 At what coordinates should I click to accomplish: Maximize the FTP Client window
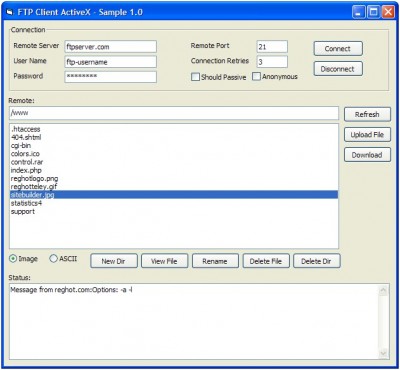(373, 12)
